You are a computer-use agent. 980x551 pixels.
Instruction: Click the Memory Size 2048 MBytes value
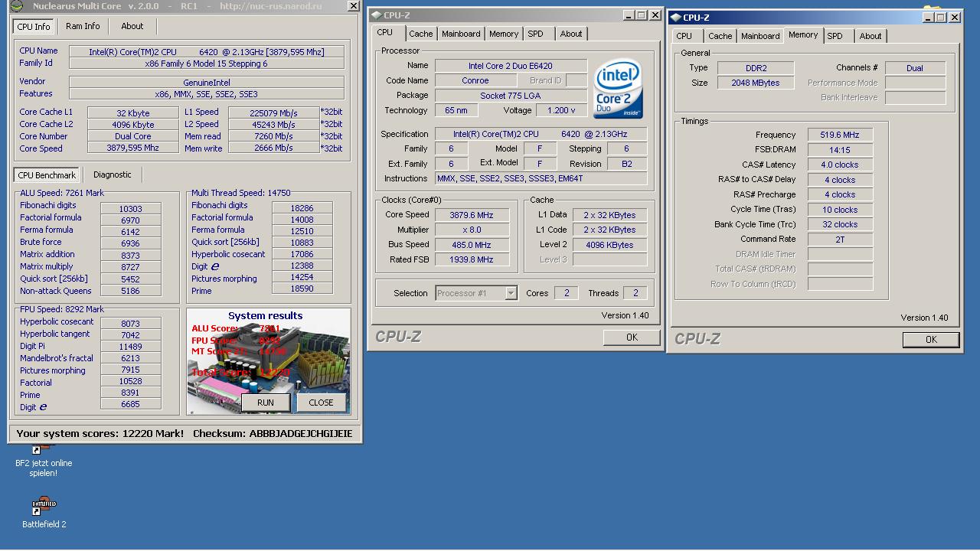pos(756,83)
